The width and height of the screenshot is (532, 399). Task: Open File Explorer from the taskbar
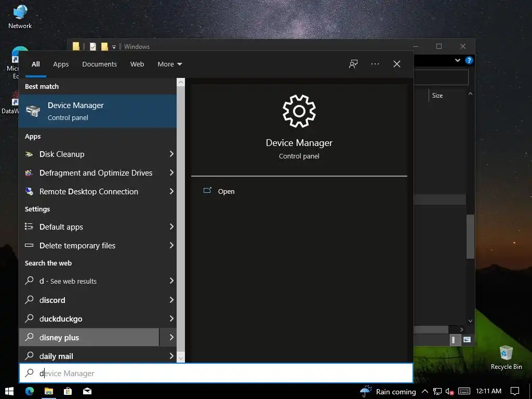[x=48, y=391]
